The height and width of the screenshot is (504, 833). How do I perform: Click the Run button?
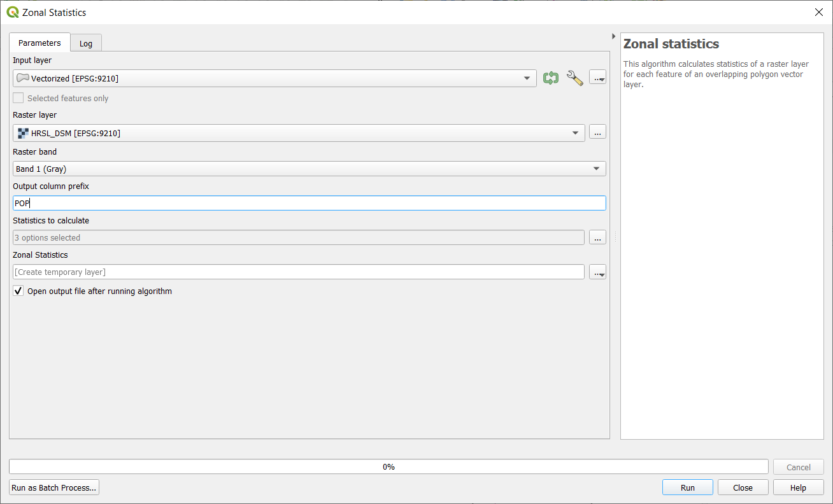[x=688, y=487]
